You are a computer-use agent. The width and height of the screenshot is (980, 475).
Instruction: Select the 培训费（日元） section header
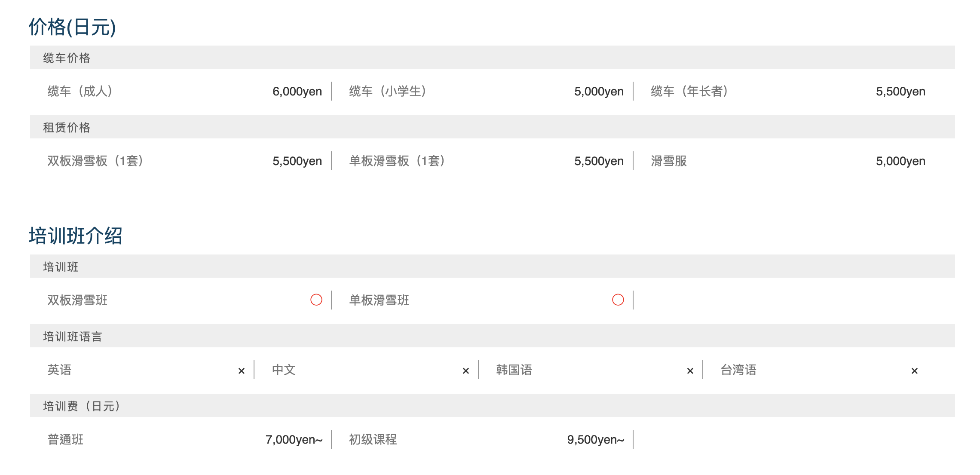pos(493,405)
